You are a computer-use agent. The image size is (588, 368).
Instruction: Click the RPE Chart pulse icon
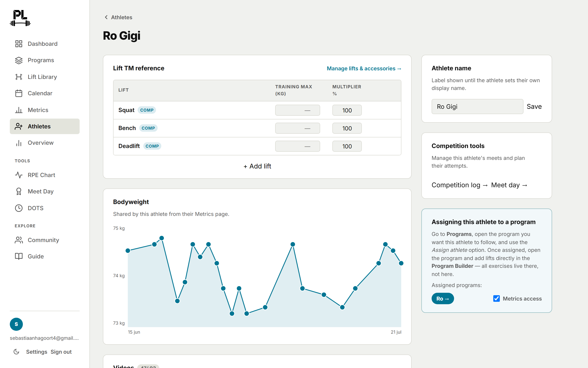pos(19,175)
